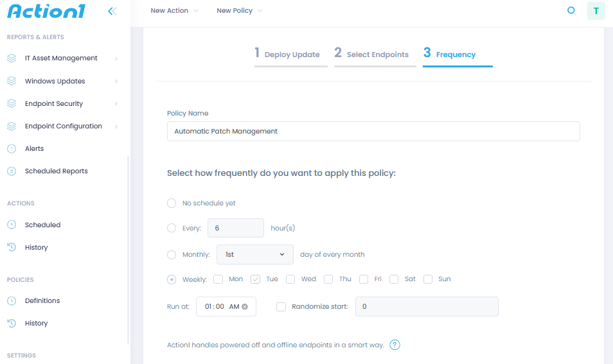
Task: Open Alerts in the sidebar
Action: pos(35,149)
